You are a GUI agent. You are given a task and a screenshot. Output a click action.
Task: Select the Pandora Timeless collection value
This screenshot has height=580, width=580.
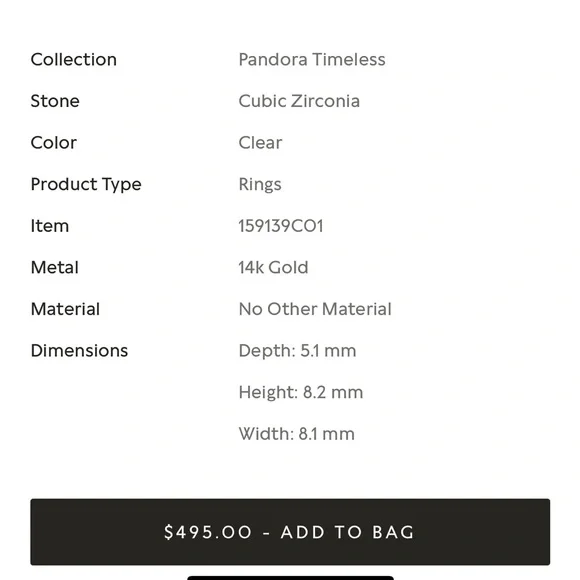(x=312, y=60)
